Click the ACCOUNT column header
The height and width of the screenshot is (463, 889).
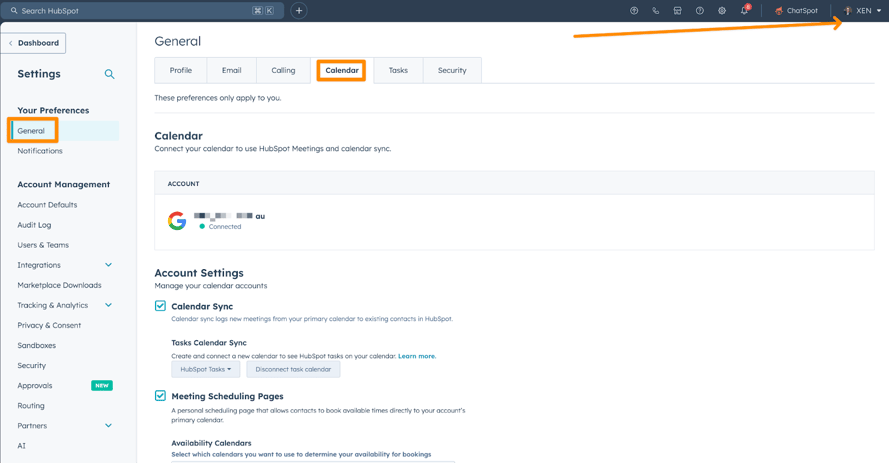click(x=183, y=184)
